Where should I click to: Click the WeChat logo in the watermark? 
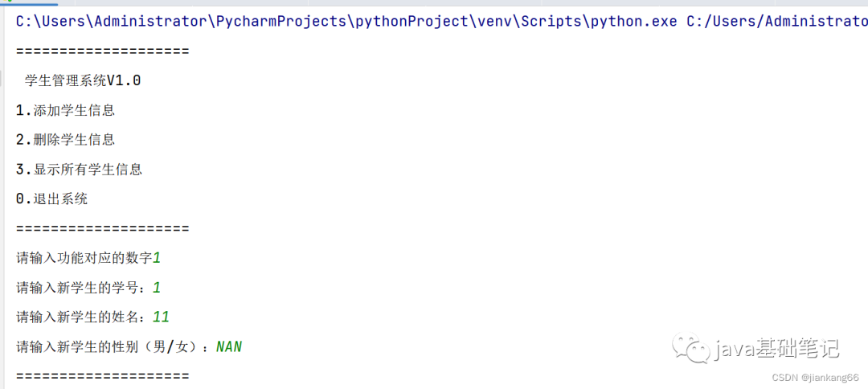(x=691, y=349)
